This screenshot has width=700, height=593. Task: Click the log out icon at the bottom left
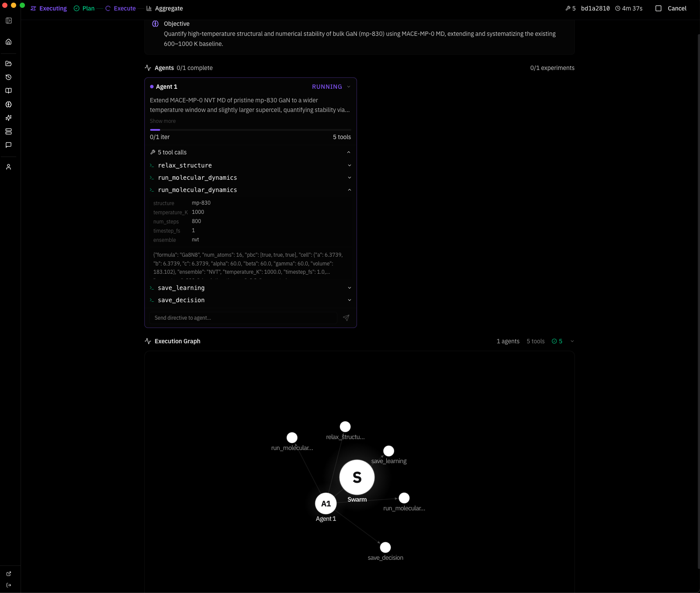[x=8, y=585]
